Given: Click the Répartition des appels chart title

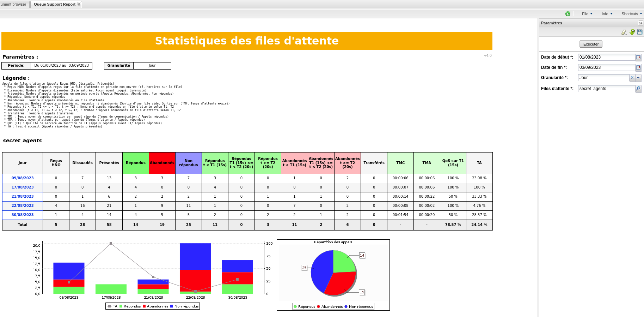Looking at the screenshot, I should coord(333,242).
